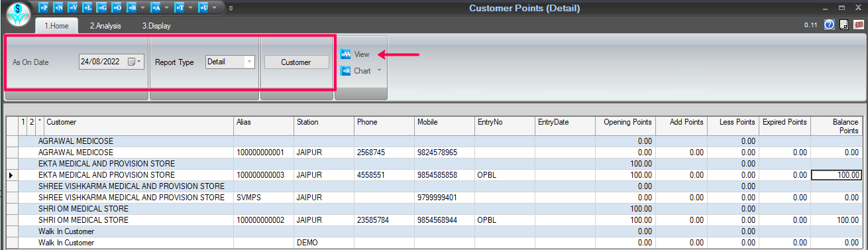
Task: Click the N quick access icon
Action: 58,8
